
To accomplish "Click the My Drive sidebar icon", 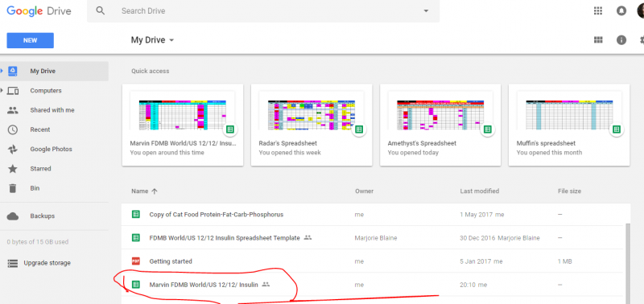I will [13, 71].
